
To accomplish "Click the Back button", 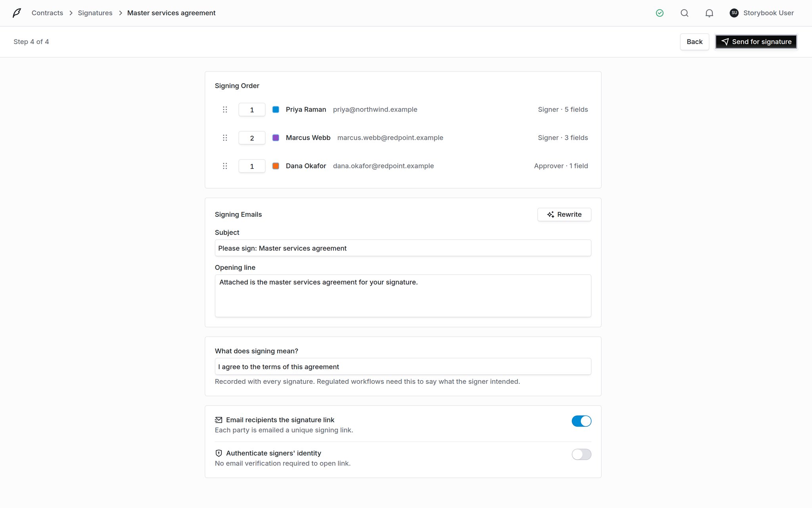I will 695,42.
